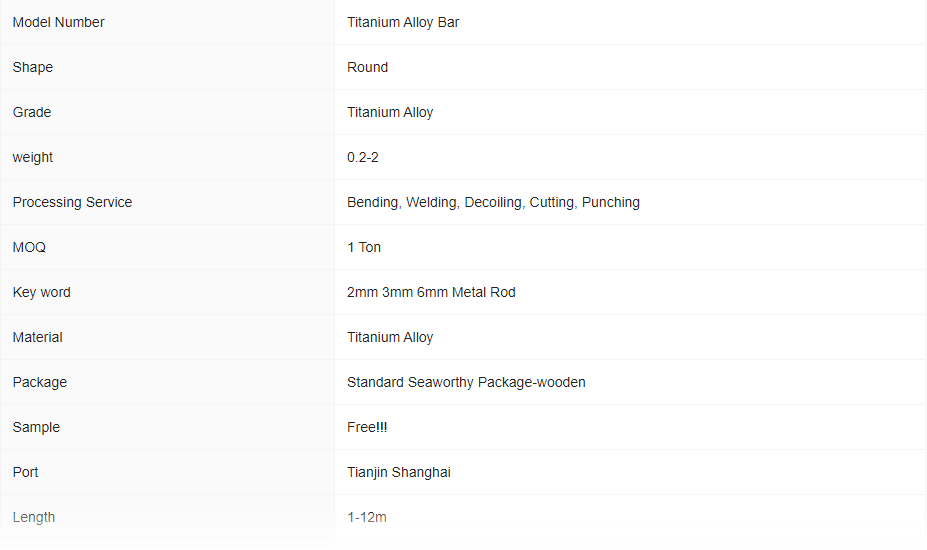This screenshot has width=927, height=550.
Task: Click the "Material" row label
Action: 37,337
